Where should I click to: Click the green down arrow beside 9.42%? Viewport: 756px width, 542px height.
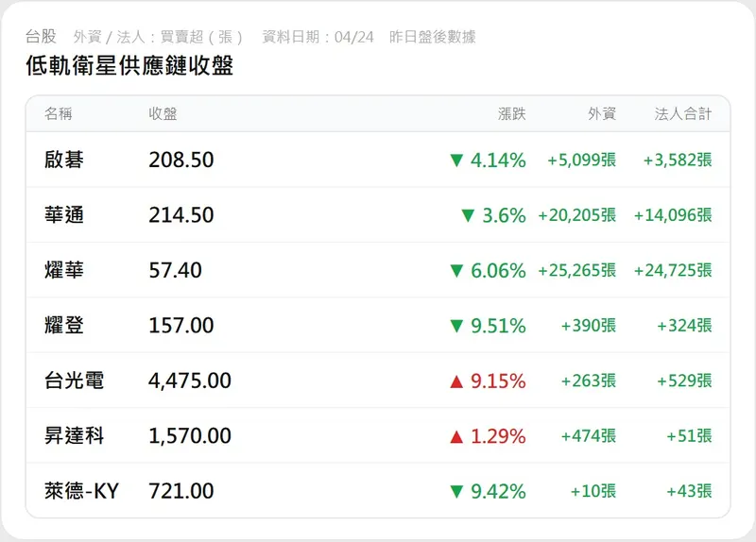point(456,492)
